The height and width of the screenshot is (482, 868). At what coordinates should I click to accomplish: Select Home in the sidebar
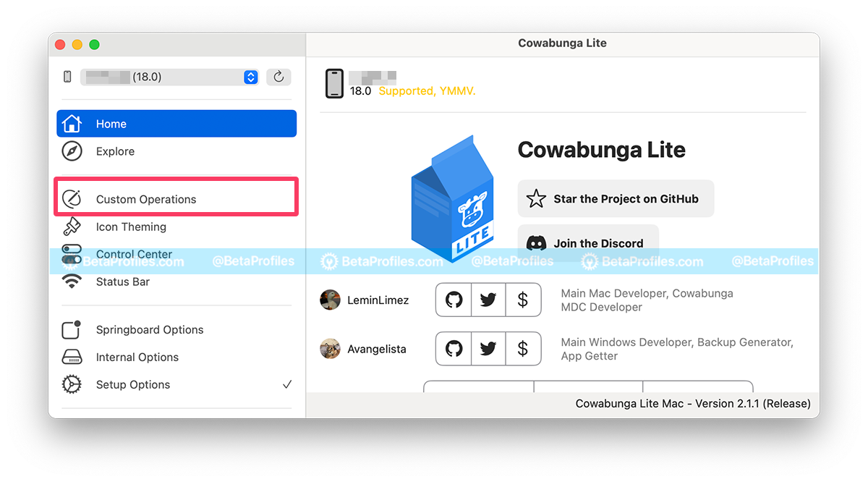point(176,124)
